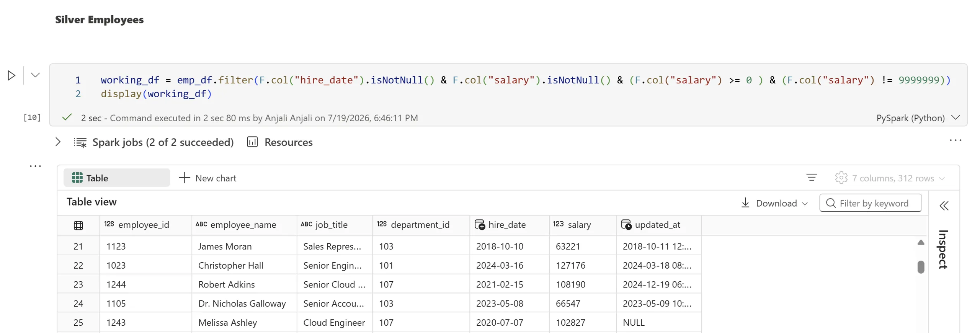The image size is (980, 333).
Task: Open the filter lines icon in toolbar
Action: (x=811, y=178)
